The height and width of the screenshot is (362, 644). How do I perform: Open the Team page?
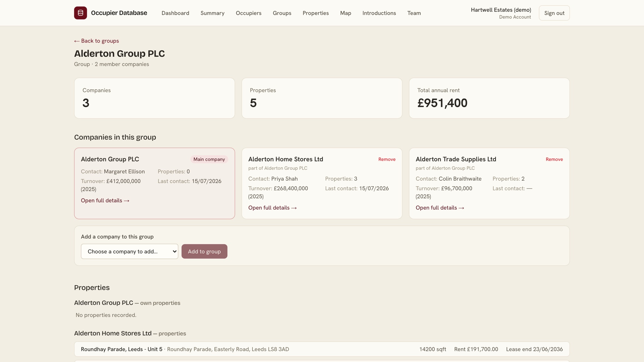point(414,13)
